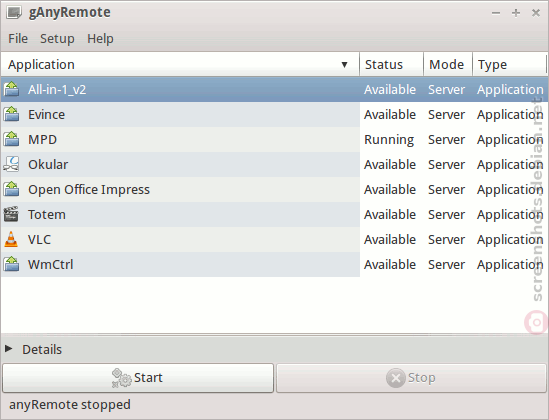Maximize the gAnyRemote window

516,13
